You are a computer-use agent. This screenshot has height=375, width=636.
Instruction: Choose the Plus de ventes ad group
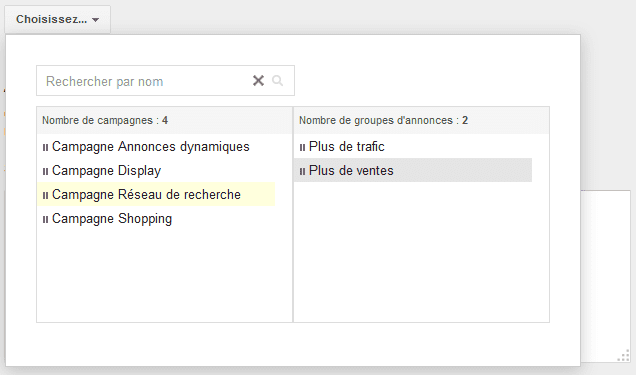click(x=413, y=170)
